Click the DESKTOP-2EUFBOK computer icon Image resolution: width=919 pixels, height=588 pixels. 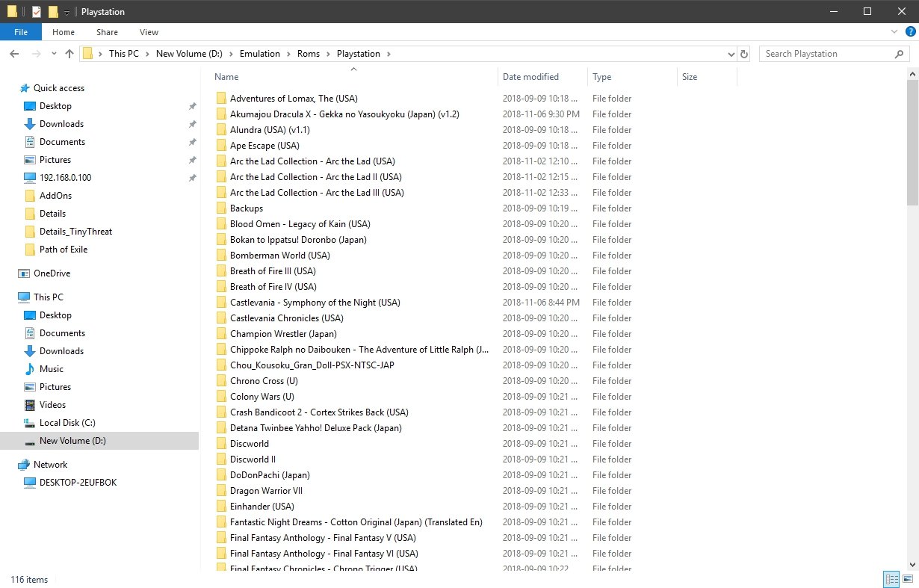click(30, 483)
